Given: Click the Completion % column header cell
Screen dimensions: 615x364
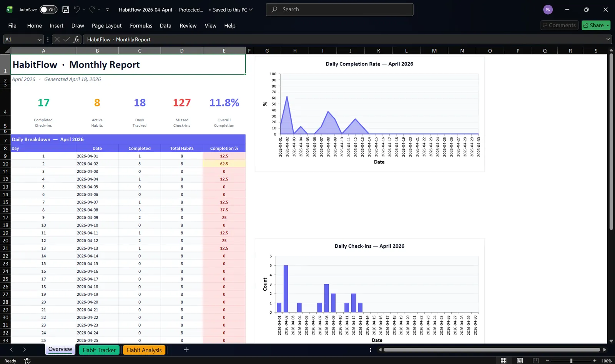Looking at the screenshot, I should [224, 148].
